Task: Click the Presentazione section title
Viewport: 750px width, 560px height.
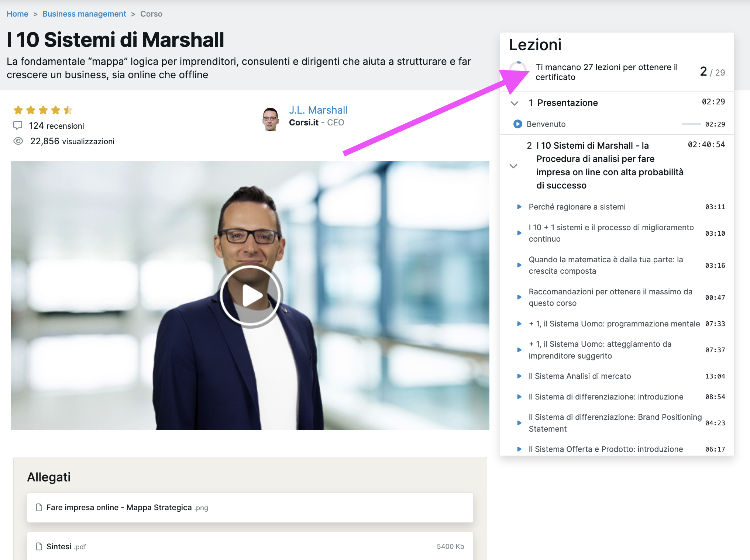Action: tap(567, 103)
